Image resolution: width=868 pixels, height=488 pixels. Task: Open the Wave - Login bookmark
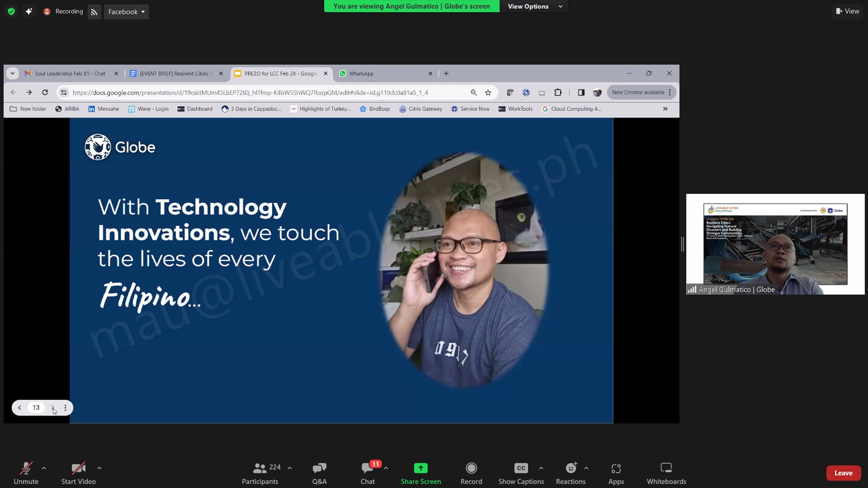(x=148, y=109)
